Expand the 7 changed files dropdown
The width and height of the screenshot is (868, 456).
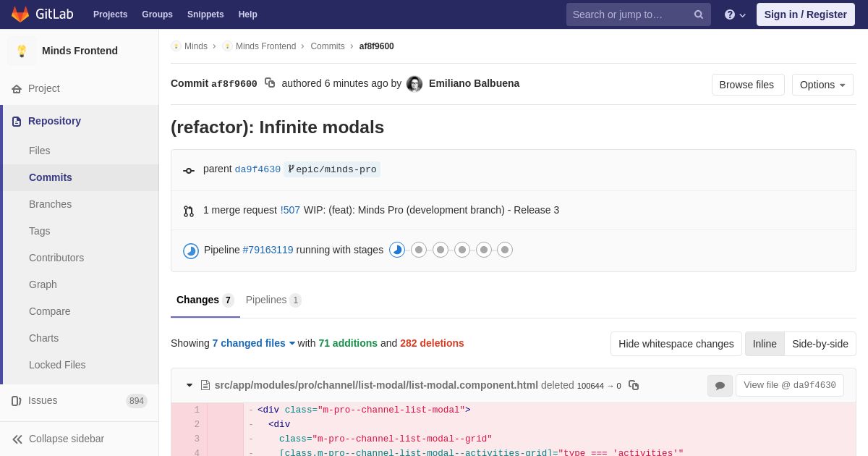point(254,343)
